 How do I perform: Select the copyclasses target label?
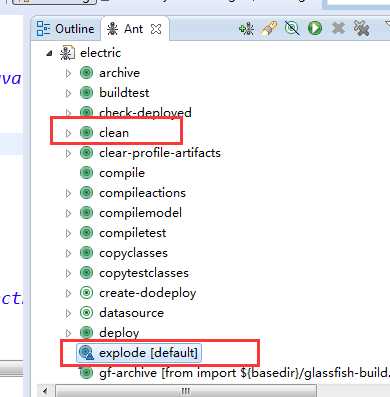[133, 253]
